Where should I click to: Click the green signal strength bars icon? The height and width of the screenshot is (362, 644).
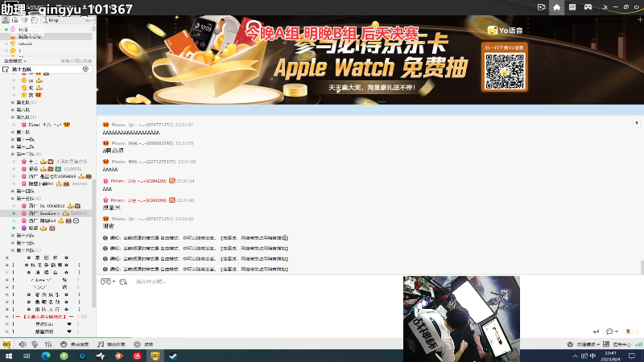[638, 344]
